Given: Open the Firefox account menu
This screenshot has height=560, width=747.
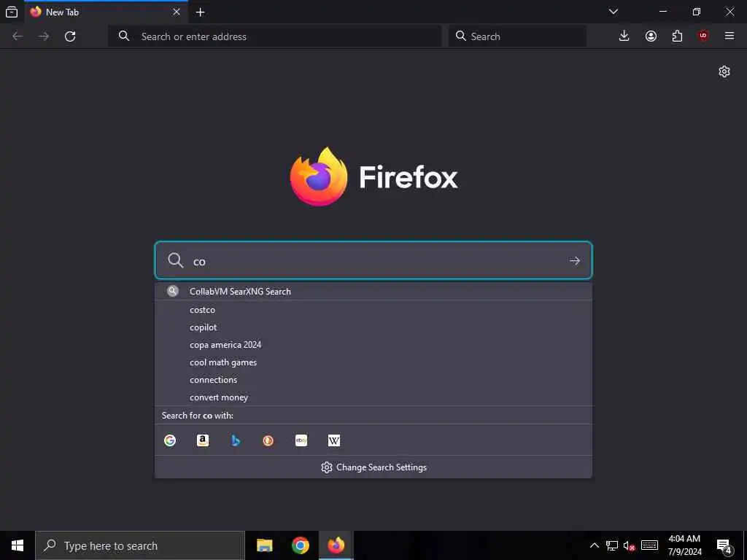Looking at the screenshot, I should tap(651, 36).
